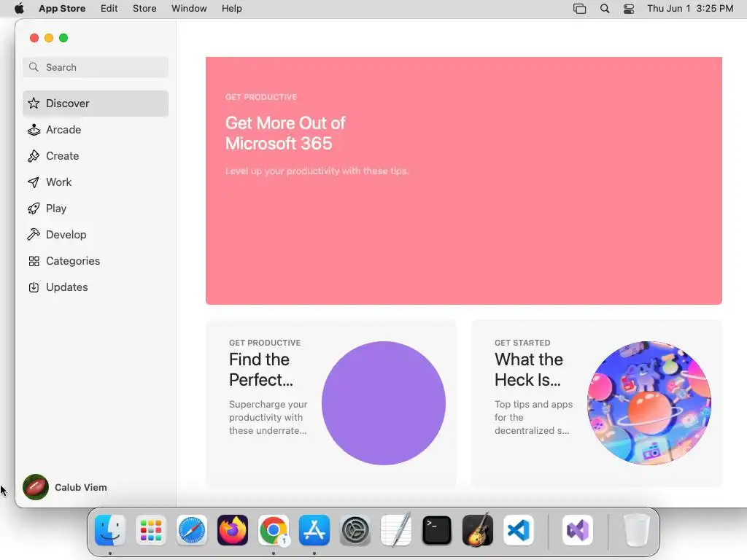Click the Calub Viem account name

(x=80, y=488)
